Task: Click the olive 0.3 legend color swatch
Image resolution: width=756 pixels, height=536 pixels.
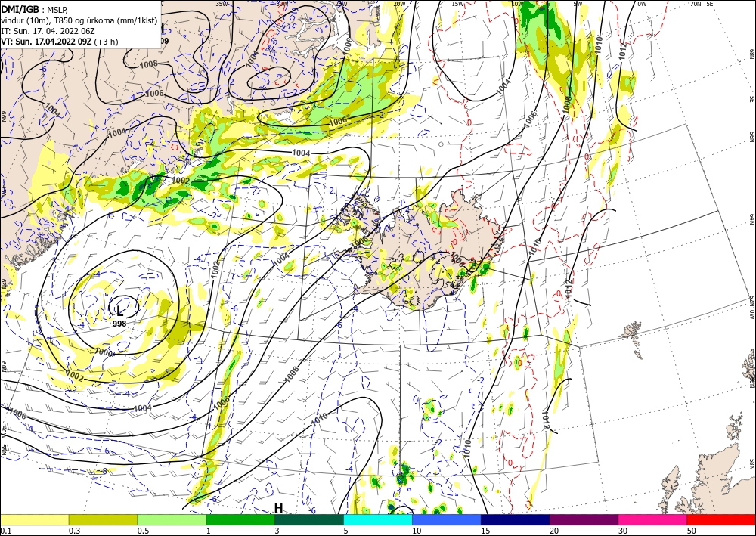Action: [x=103, y=519]
